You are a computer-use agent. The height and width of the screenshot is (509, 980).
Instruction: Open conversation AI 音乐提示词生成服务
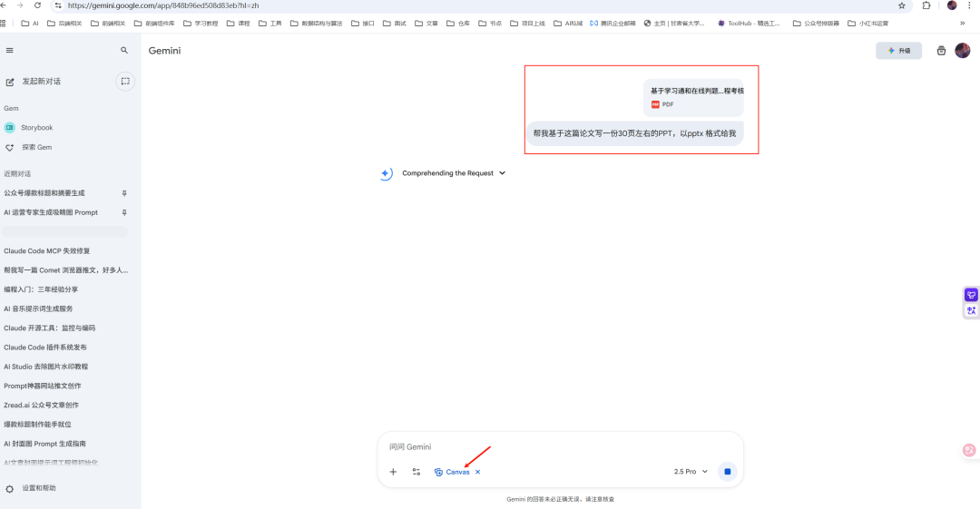[38, 308]
